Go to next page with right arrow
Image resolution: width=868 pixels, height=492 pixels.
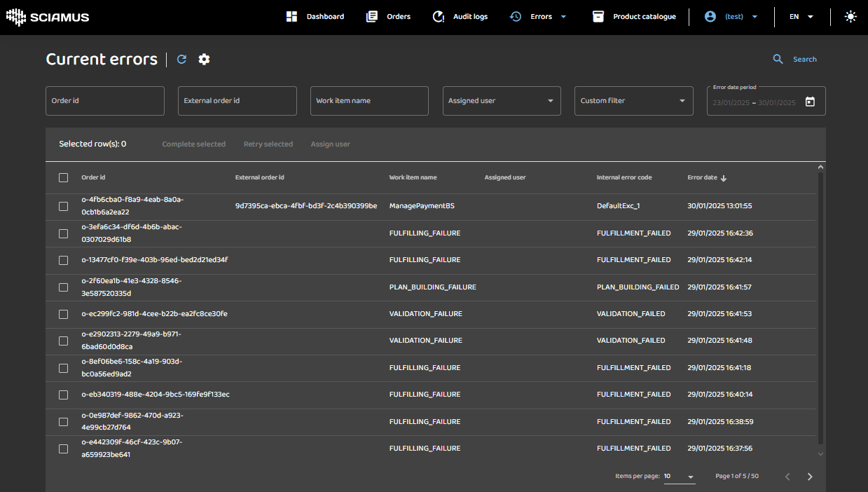810,477
